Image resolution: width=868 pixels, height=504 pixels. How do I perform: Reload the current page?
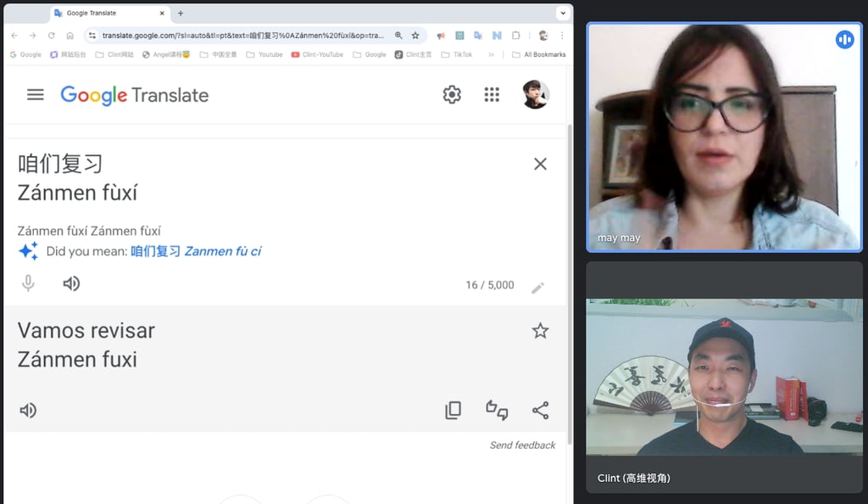tap(52, 36)
